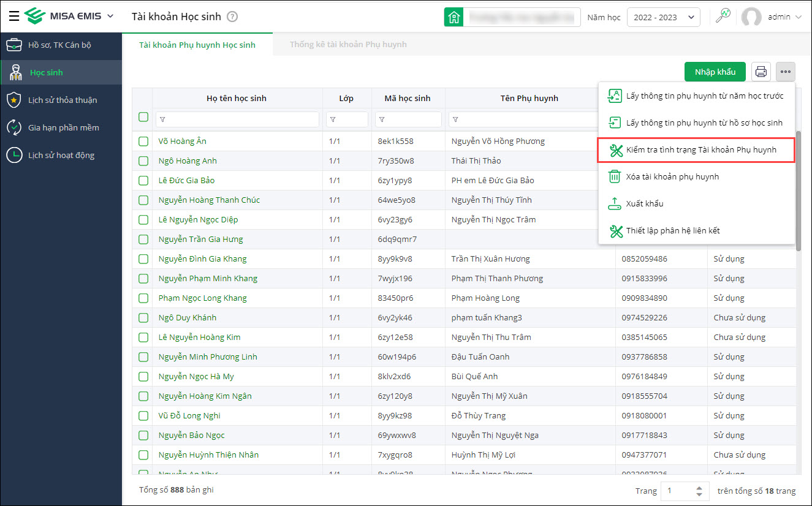Click the Họ tên học sinh filter field

click(237, 119)
